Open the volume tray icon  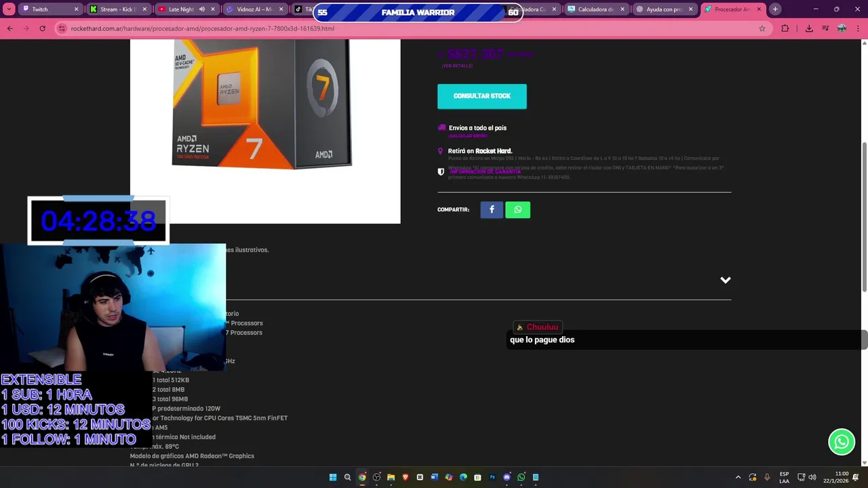(x=812, y=477)
